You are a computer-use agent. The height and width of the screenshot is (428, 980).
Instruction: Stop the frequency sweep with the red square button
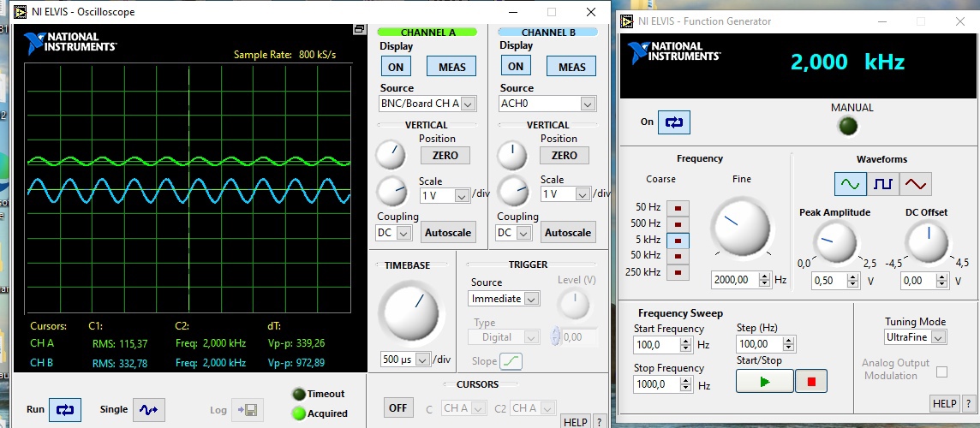[x=811, y=381]
